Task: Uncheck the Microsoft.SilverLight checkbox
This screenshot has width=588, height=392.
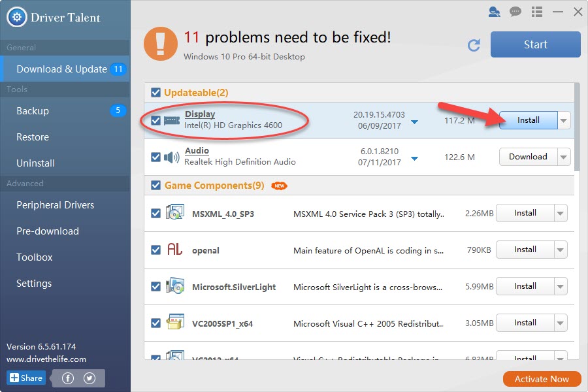Action: tap(155, 287)
